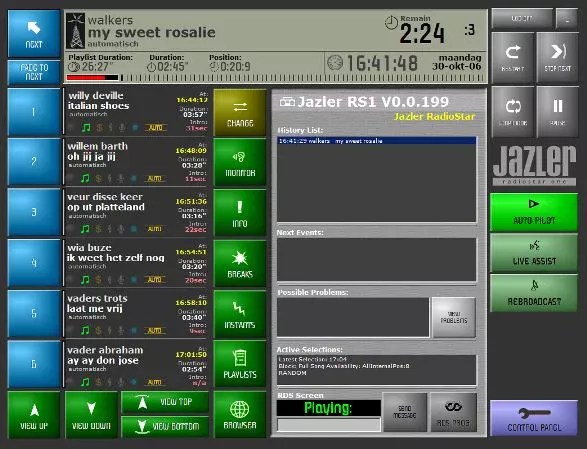Click the minimize button at top right
This screenshot has width=587, height=449.
[x=567, y=19]
